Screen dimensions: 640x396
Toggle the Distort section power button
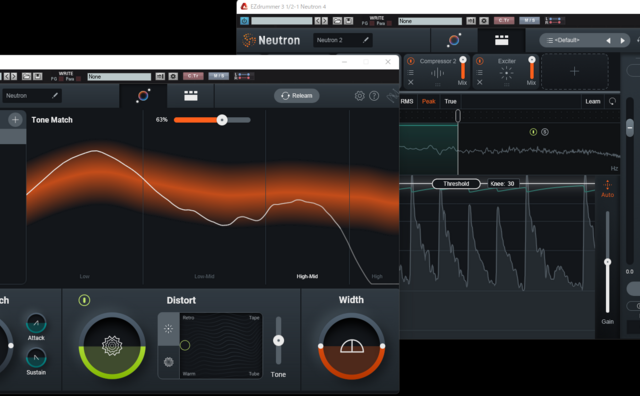pyautogui.click(x=84, y=300)
